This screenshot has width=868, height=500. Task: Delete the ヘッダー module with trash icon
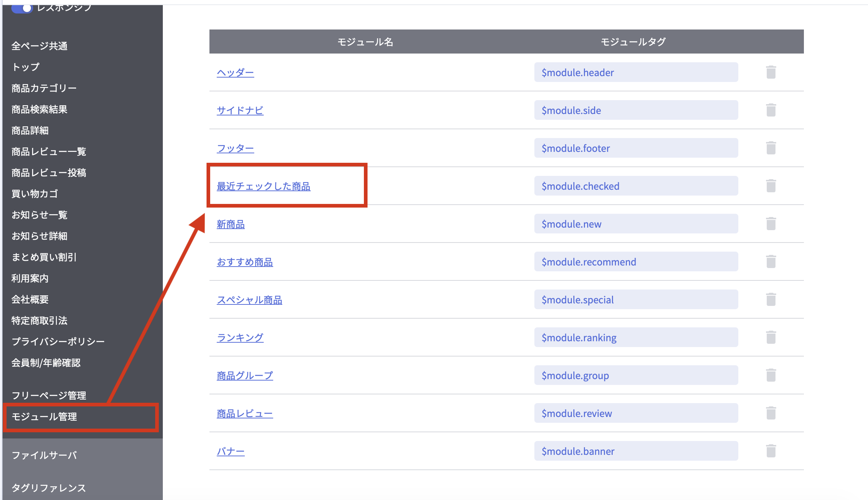pyautogui.click(x=771, y=72)
